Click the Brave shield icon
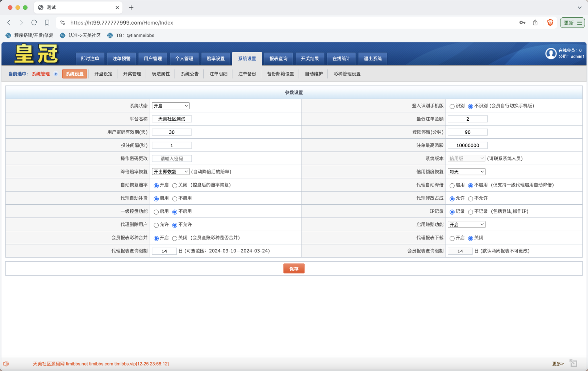The width and height of the screenshot is (588, 371). (x=550, y=22)
